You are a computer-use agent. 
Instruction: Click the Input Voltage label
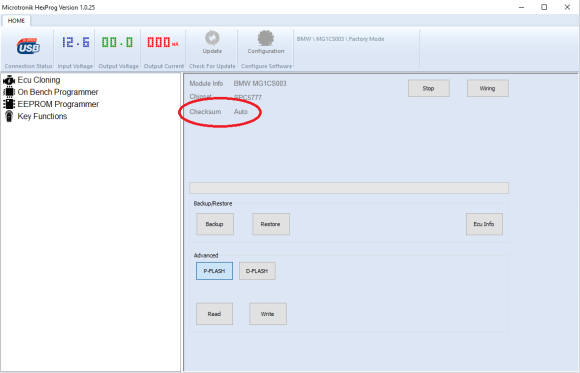click(75, 66)
